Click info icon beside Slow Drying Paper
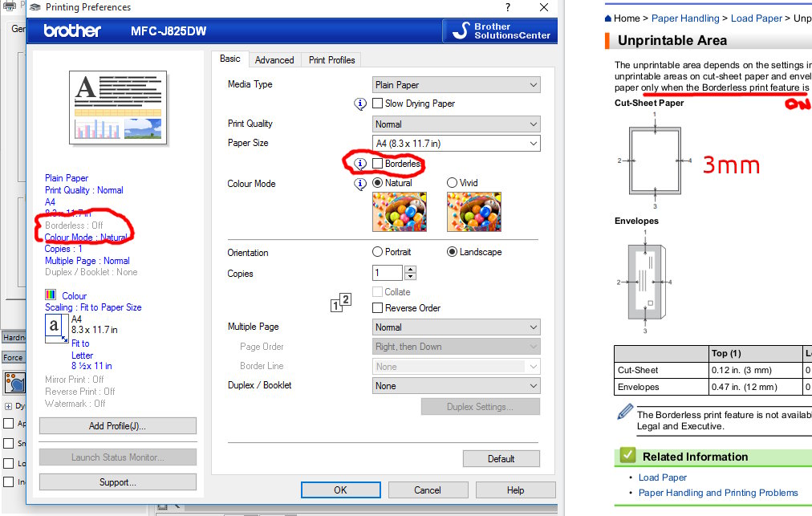 click(360, 104)
